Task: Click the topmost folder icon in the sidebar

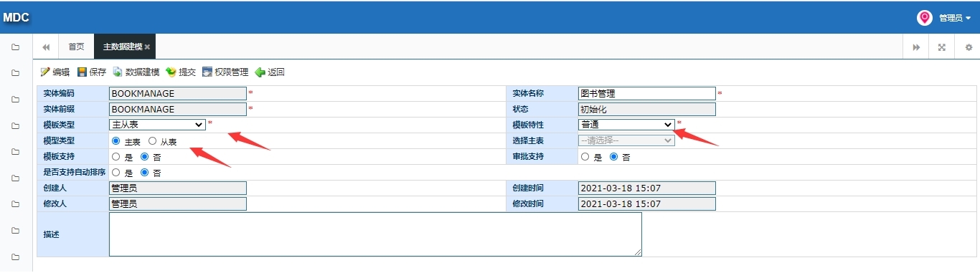Action: pyautogui.click(x=15, y=47)
